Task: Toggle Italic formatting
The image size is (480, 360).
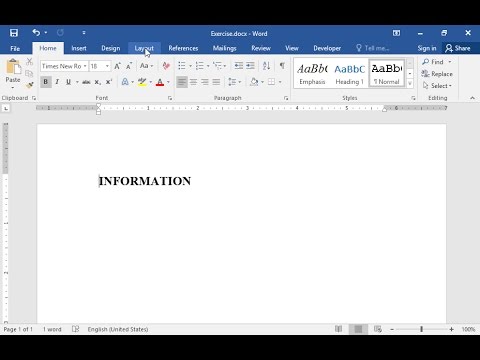Action: (x=57, y=82)
